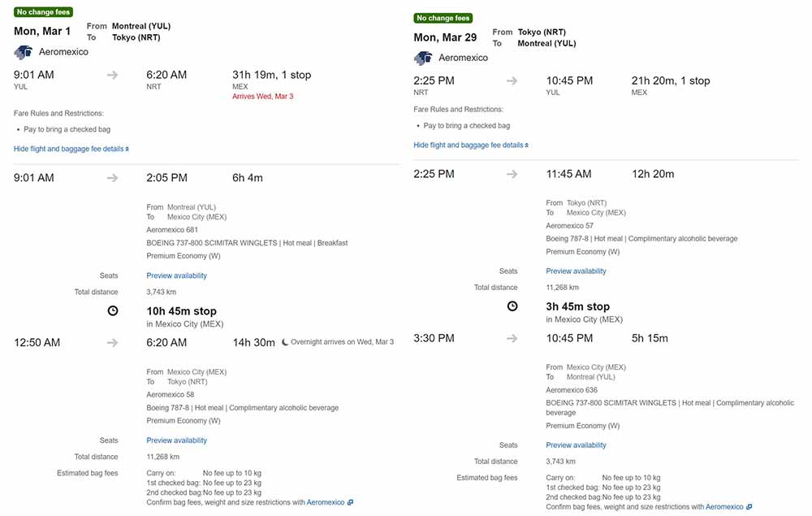Click the arrow icon between 12:50 AM and 6:20 AM

coord(113,343)
